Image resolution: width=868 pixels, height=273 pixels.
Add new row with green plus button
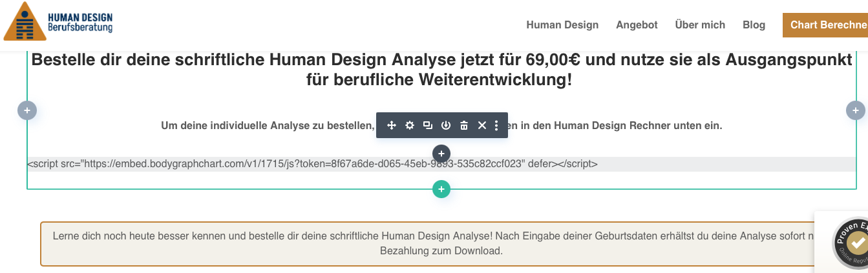pyautogui.click(x=441, y=189)
